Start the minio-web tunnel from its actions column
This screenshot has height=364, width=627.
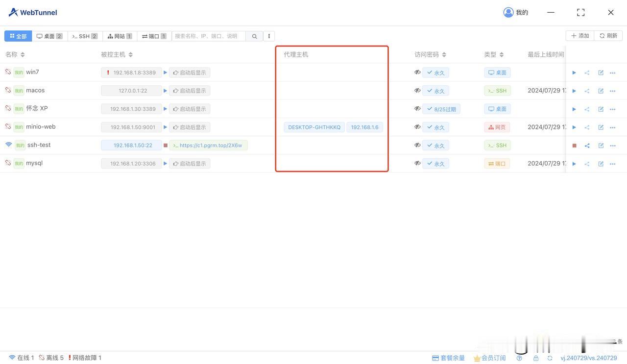pos(574,127)
